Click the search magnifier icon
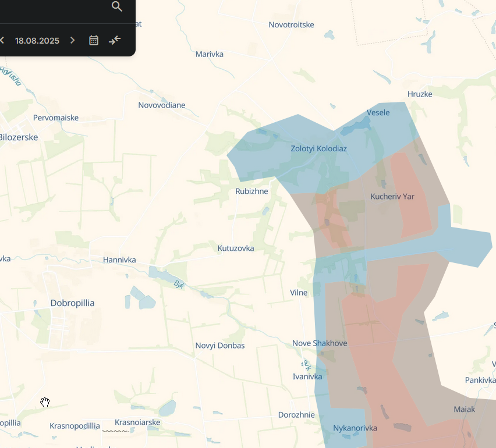This screenshot has height=448, width=496. 117,6
